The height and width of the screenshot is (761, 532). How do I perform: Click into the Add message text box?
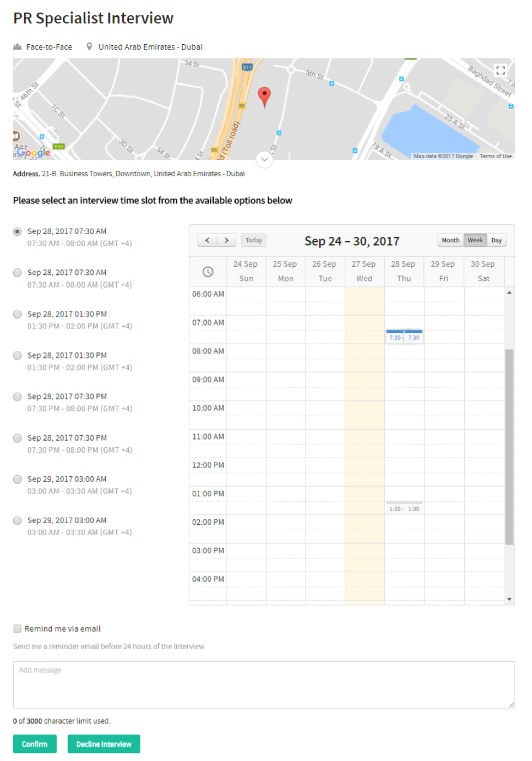point(264,685)
